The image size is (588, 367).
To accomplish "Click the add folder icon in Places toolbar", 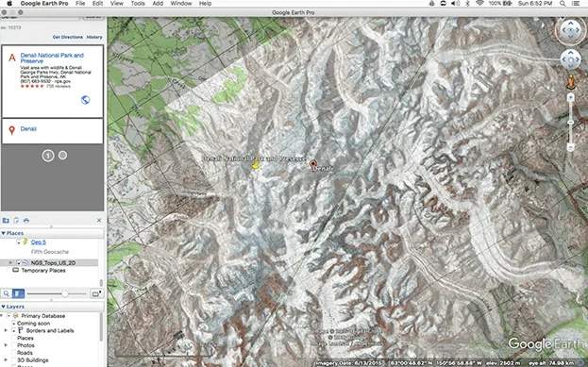I will tap(96, 293).
